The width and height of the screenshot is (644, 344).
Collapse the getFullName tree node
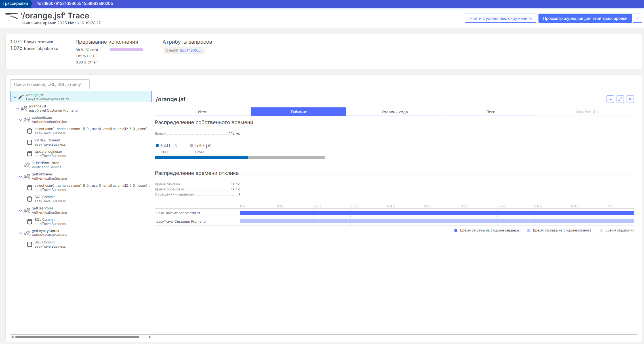pyautogui.click(x=20, y=177)
